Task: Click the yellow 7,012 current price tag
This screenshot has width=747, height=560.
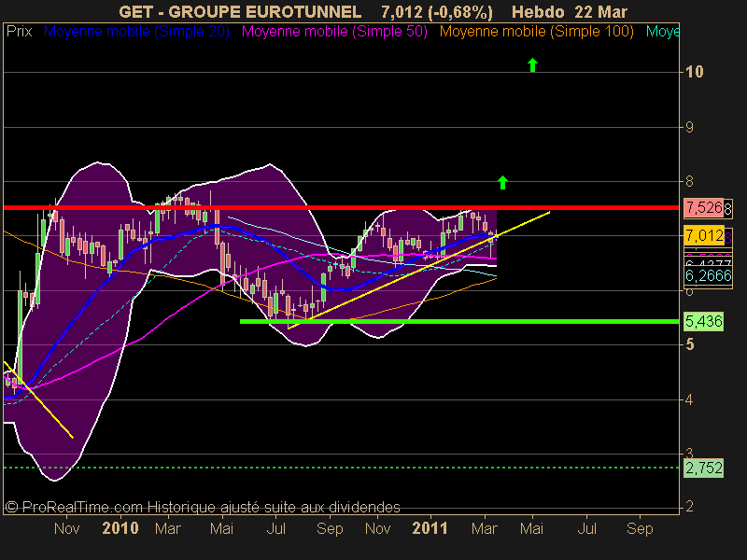Action: tap(704, 235)
